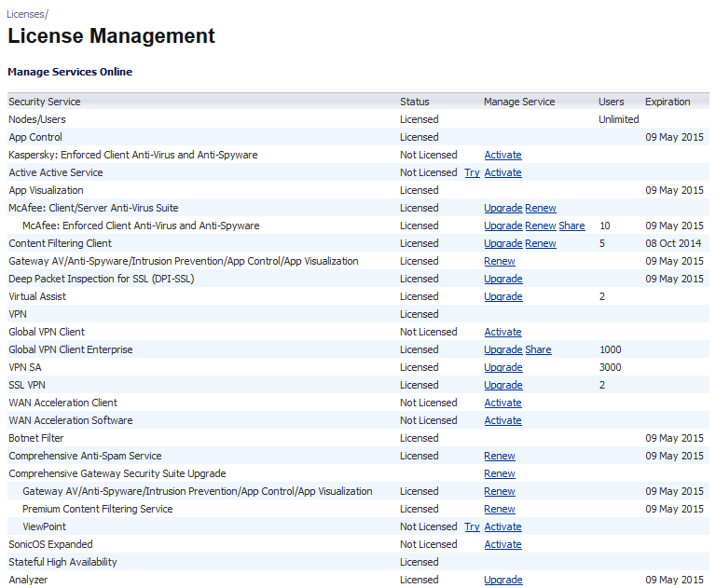Upgrade Deep Packet Inspection for SSL
Screen dimensions: 716x588
503,279
